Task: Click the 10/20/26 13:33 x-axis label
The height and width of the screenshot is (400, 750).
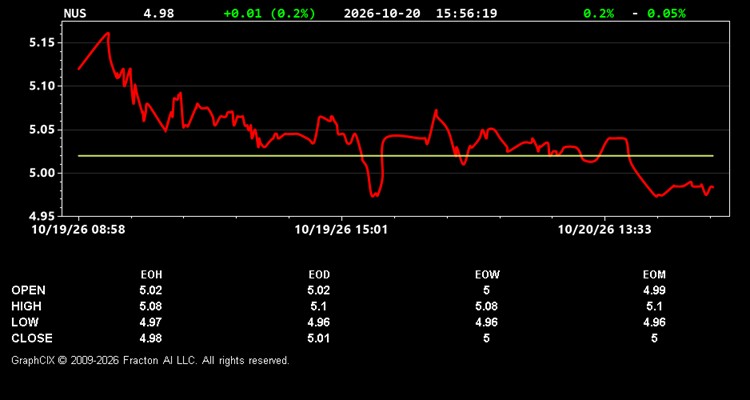Action: (605, 230)
